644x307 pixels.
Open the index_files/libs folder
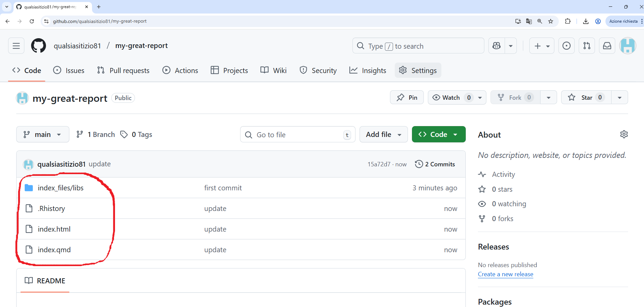(61, 188)
